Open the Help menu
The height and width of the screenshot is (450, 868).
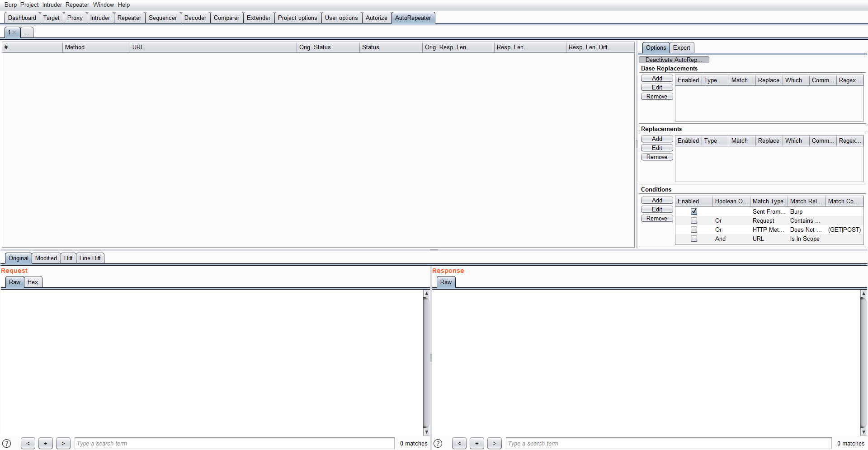tap(124, 5)
